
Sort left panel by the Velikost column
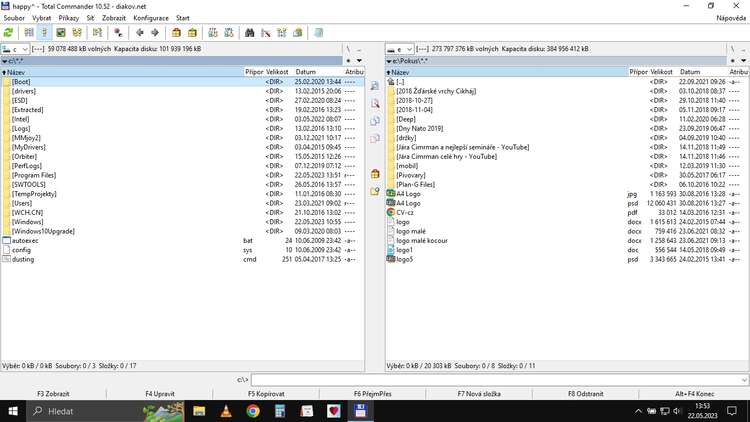pos(277,72)
